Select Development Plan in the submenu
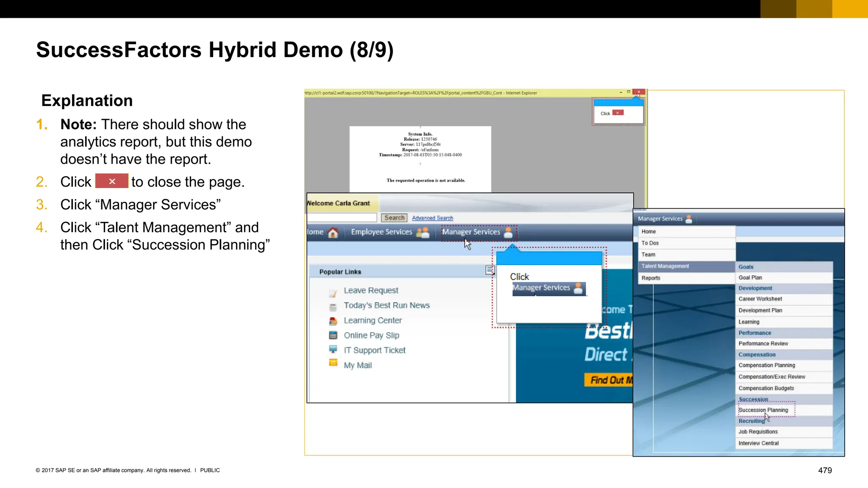 coord(784,311)
